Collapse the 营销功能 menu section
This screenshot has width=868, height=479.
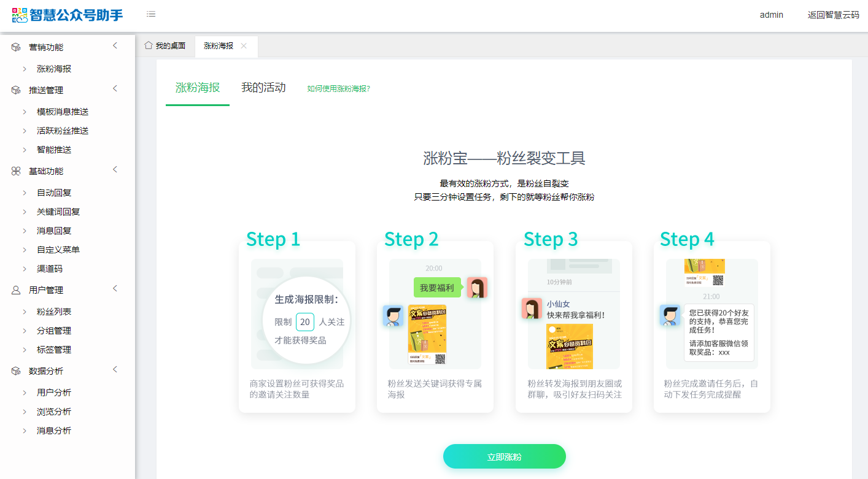[115, 46]
